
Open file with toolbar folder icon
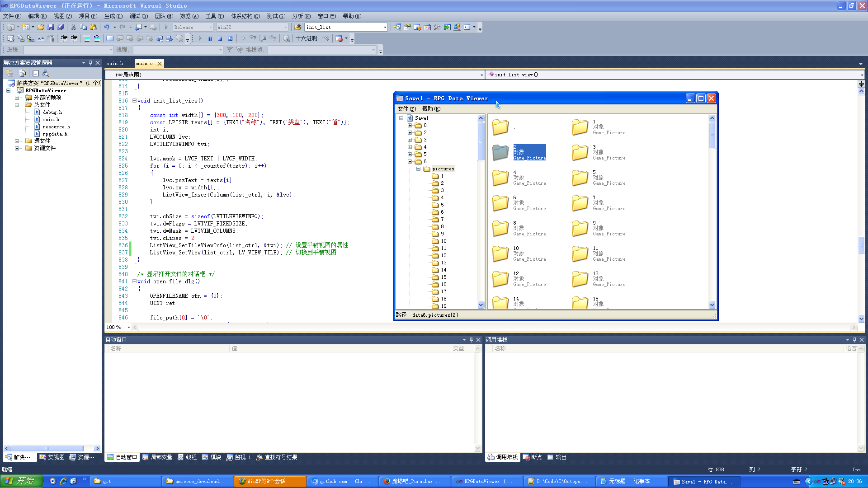point(41,27)
